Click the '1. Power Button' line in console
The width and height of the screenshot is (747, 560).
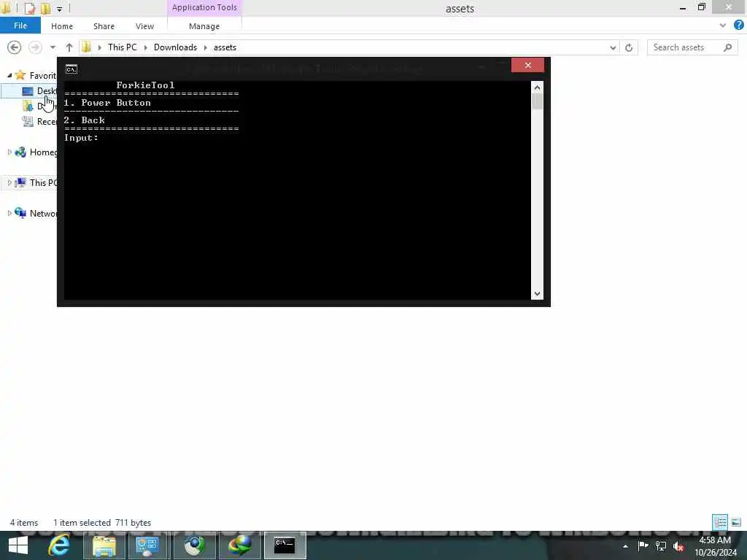pos(108,103)
